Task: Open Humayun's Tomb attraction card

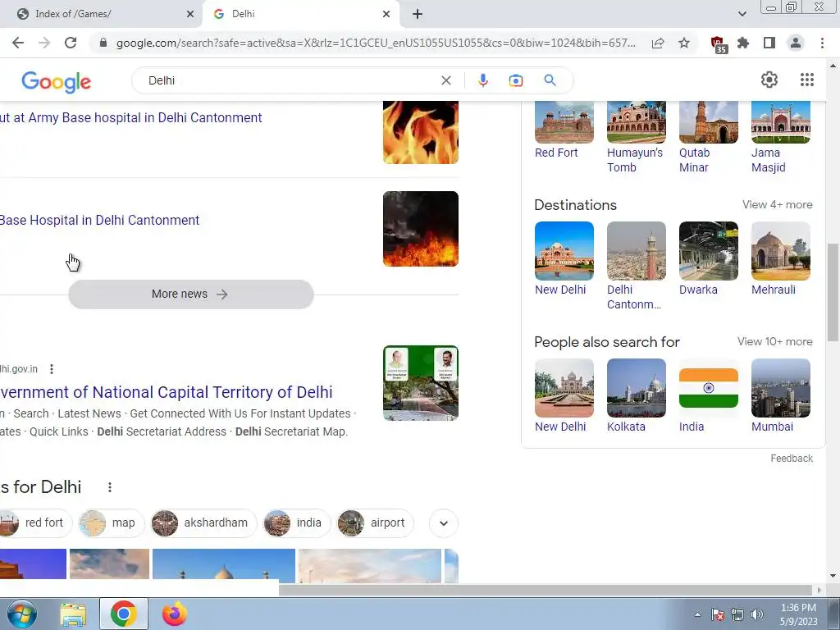Action: 637,137
